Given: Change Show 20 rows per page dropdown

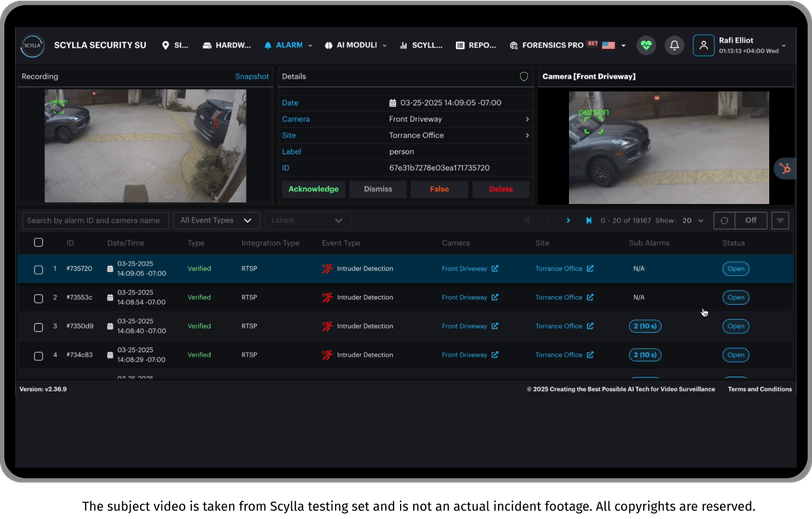Looking at the screenshot, I should (x=693, y=221).
